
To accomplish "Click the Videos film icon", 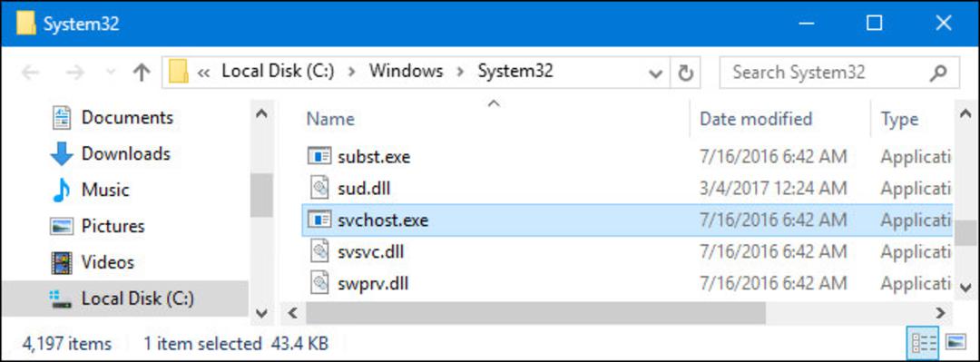I will 62,262.
